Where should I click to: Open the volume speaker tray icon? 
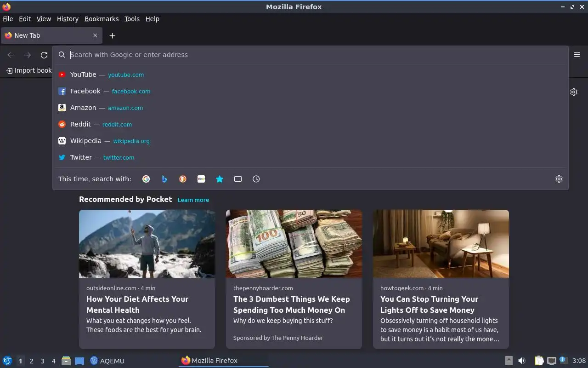coord(522,361)
